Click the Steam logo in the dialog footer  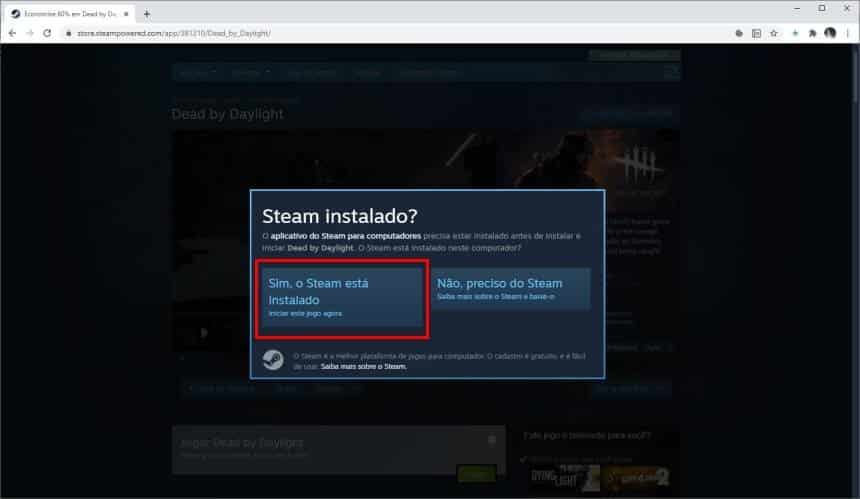273,360
